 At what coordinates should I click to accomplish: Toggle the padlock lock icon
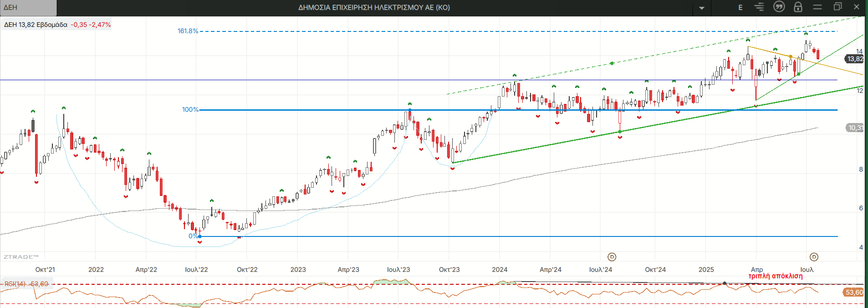(798, 7)
